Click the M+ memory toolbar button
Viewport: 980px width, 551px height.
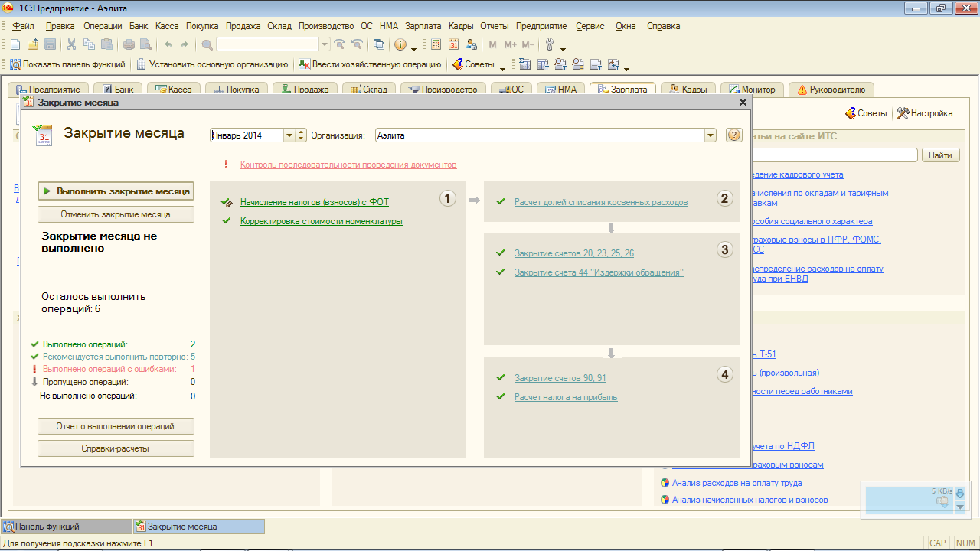pos(510,44)
